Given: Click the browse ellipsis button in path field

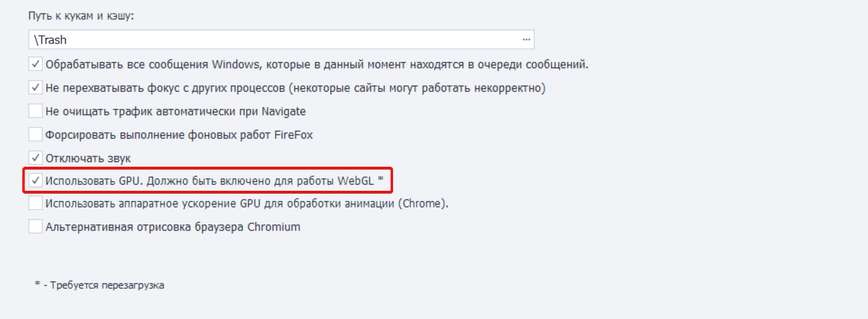Looking at the screenshot, I should (526, 40).
